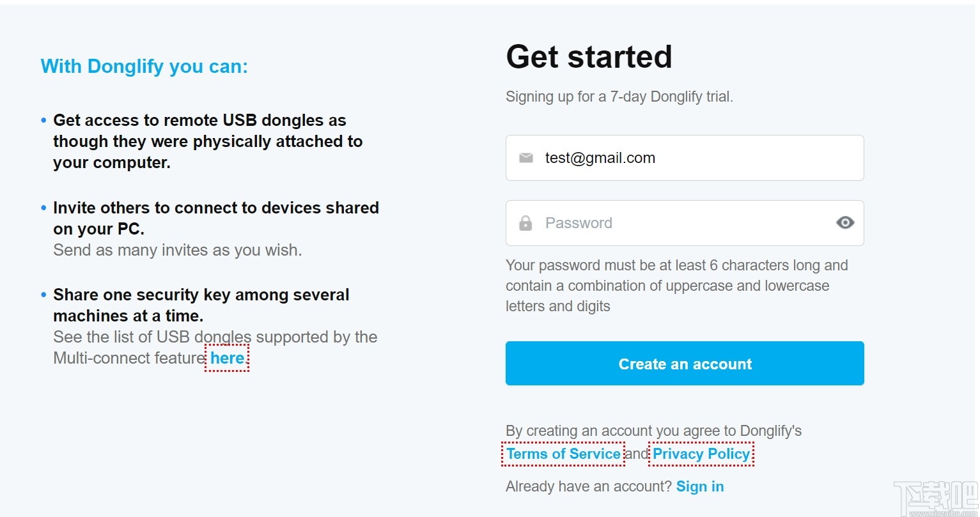The image size is (980, 517).
Task: Click the 7-day Donglify trial subtitle text
Action: pyautogui.click(x=619, y=97)
